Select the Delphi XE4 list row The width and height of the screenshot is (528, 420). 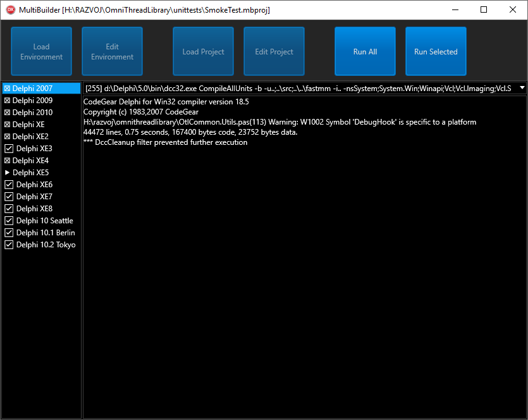click(42, 161)
